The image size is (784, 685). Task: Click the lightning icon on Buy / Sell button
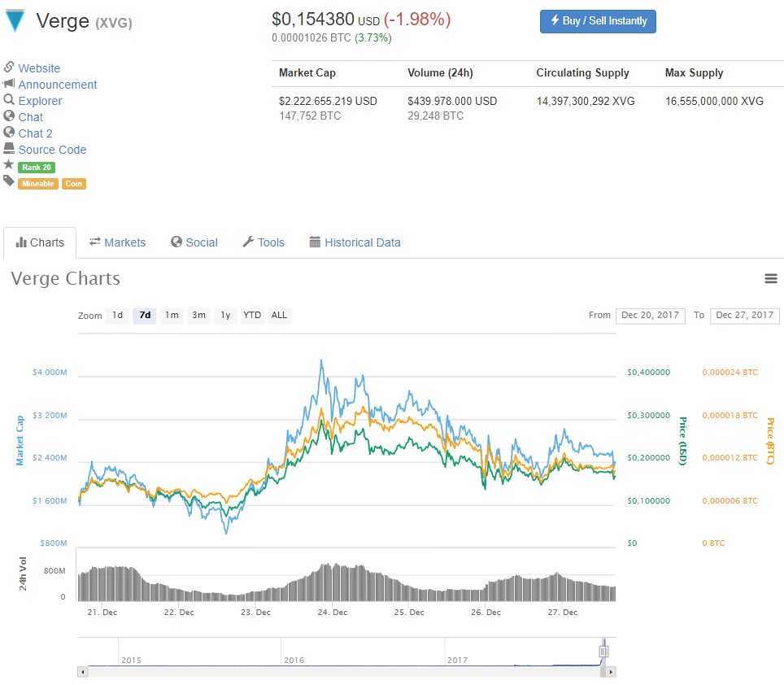click(555, 20)
